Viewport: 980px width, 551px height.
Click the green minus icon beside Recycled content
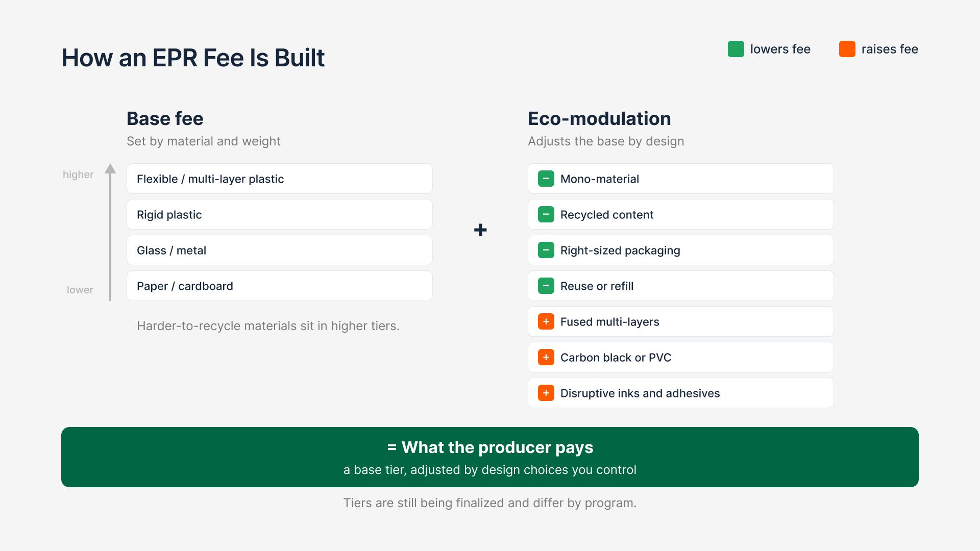point(546,214)
